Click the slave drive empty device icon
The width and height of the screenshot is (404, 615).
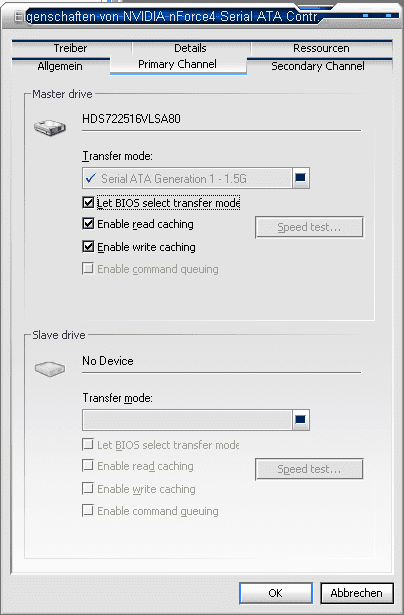(50, 369)
